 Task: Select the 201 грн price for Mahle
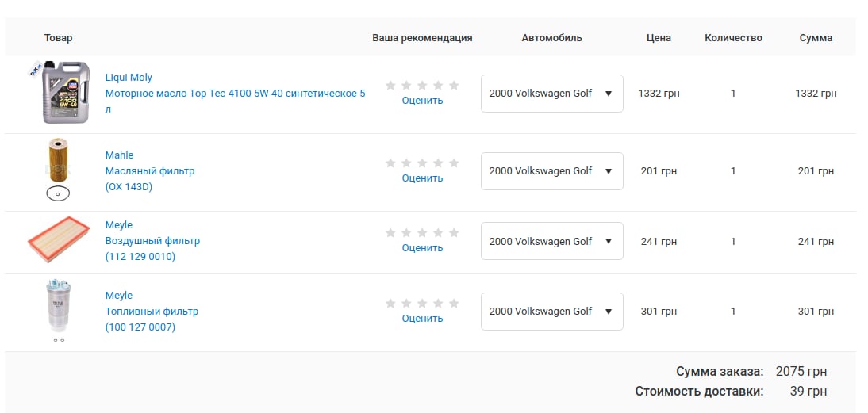[659, 171]
